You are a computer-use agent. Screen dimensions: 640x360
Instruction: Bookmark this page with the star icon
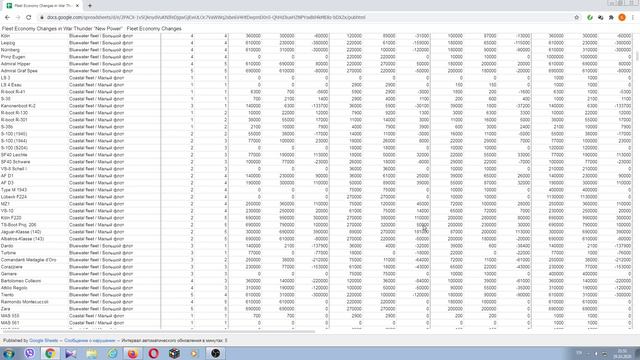pos(577,18)
